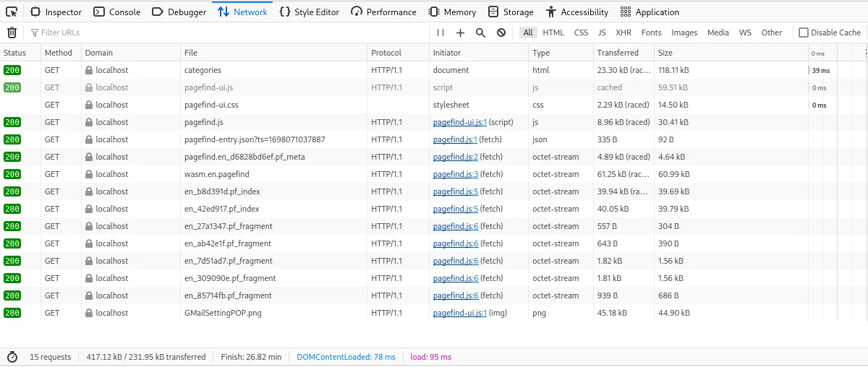Clear the network log with trash icon
Screen dimensions: 868x367
tap(12, 33)
